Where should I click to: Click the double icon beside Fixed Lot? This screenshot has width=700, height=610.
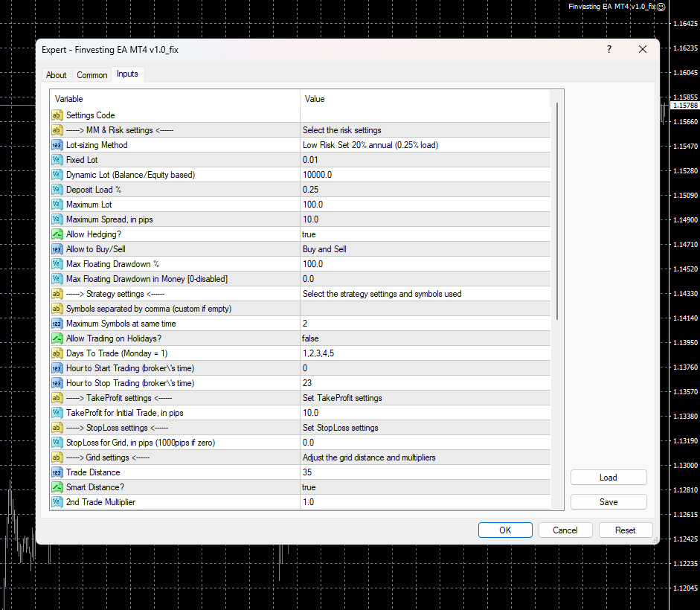coord(57,160)
